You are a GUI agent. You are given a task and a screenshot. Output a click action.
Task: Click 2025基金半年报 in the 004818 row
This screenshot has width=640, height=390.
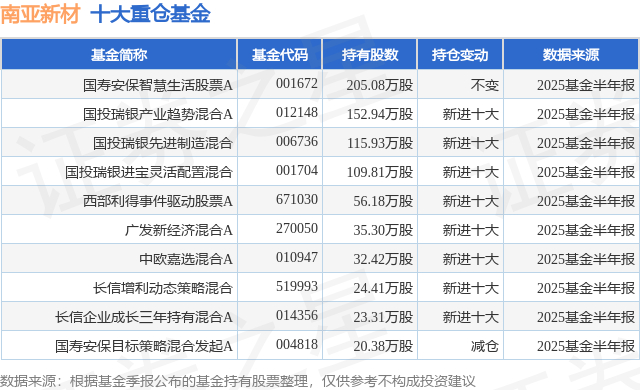click(x=586, y=346)
